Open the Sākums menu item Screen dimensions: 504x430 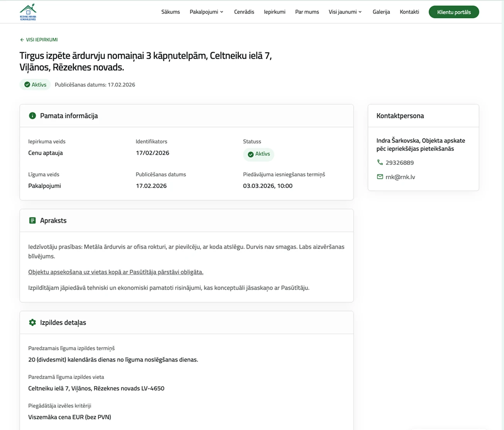tap(171, 12)
